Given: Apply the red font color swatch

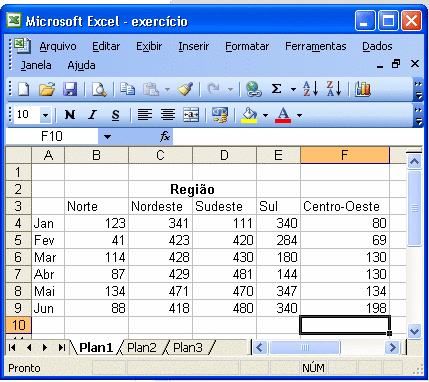Looking at the screenshot, I should pos(283,115).
